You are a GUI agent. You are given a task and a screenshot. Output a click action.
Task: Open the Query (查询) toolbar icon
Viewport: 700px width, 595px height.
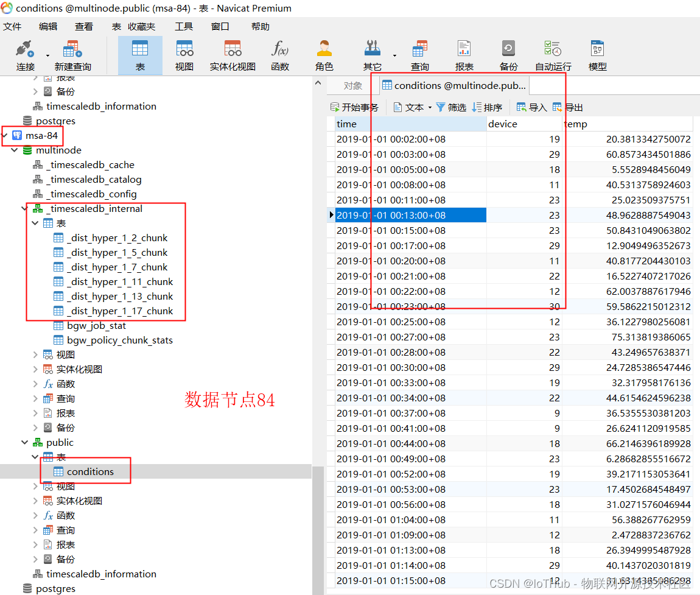419,55
